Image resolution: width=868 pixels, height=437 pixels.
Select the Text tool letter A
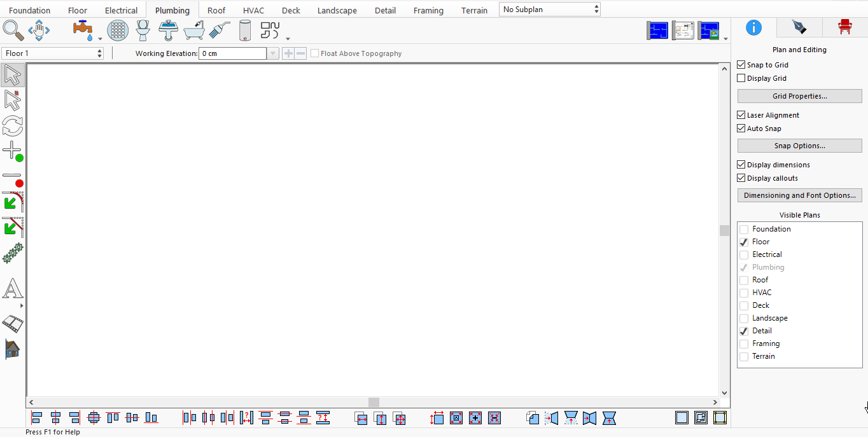point(13,289)
